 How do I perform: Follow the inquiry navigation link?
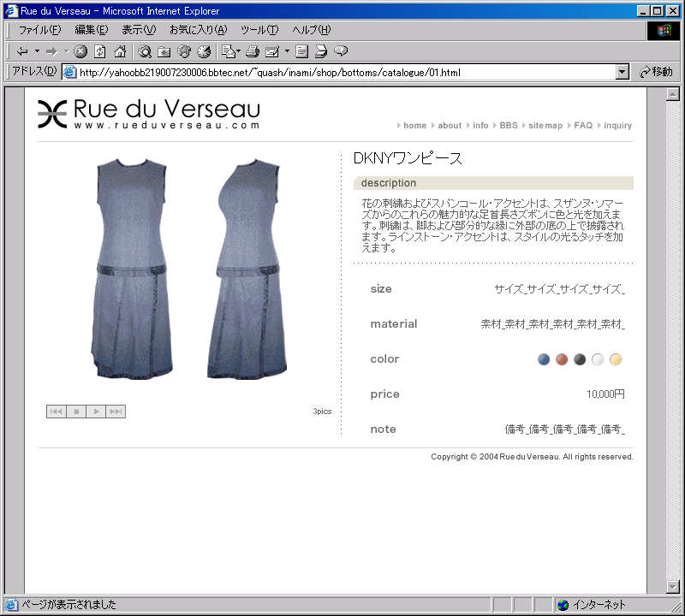(x=617, y=125)
